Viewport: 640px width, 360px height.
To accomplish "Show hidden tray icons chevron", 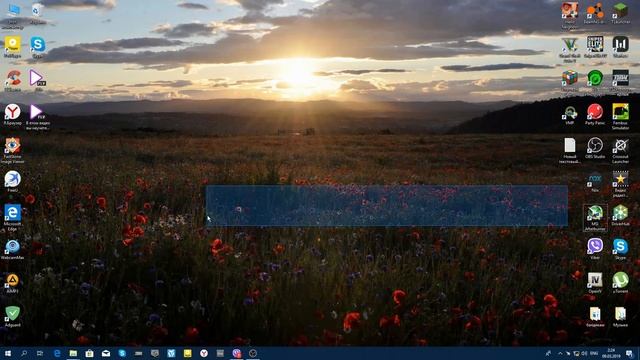I will 560,353.
